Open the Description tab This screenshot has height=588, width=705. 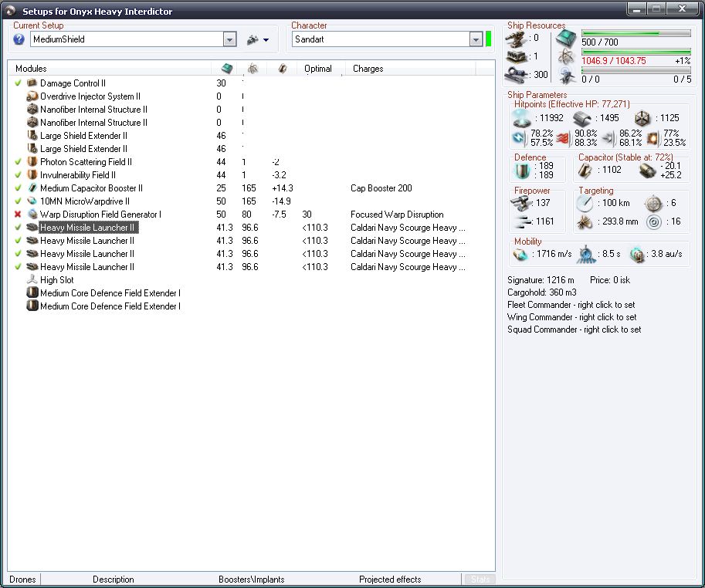pyautogui.click(x=114, y=580)
